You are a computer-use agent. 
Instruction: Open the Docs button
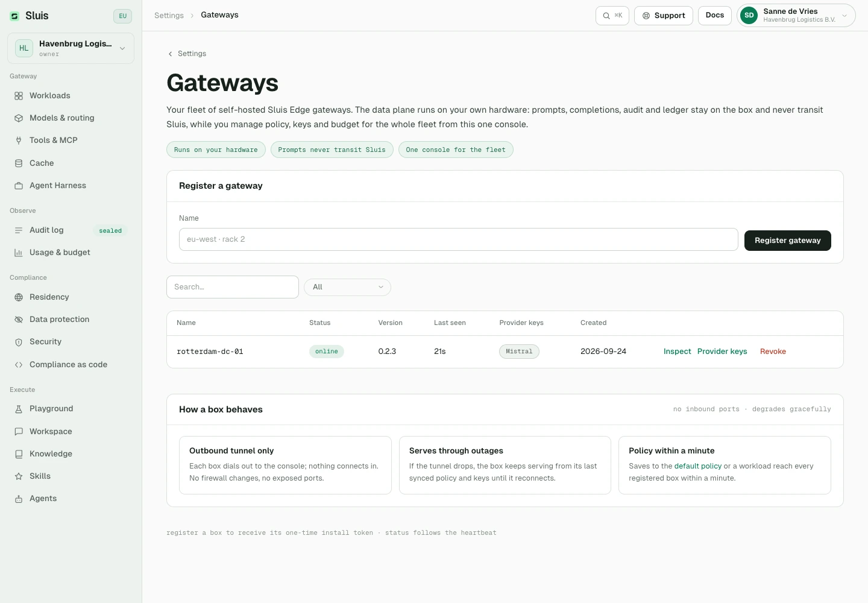click(715, 16)
